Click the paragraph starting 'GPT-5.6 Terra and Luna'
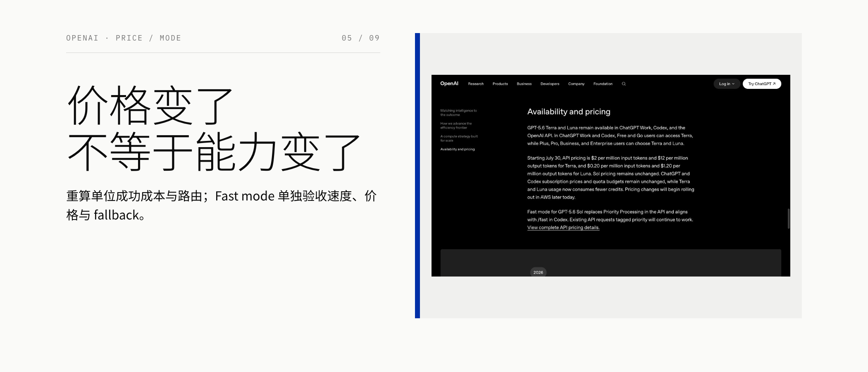 [610, 136]
